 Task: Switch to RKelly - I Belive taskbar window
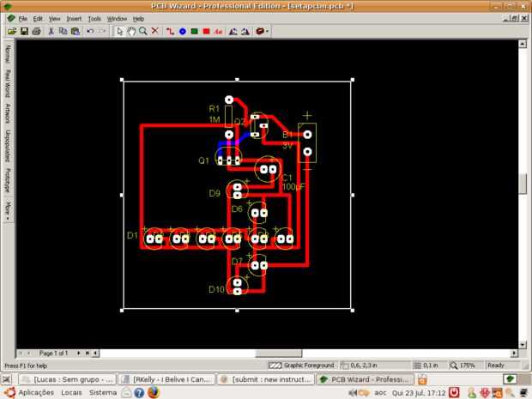tap(167, 379)
